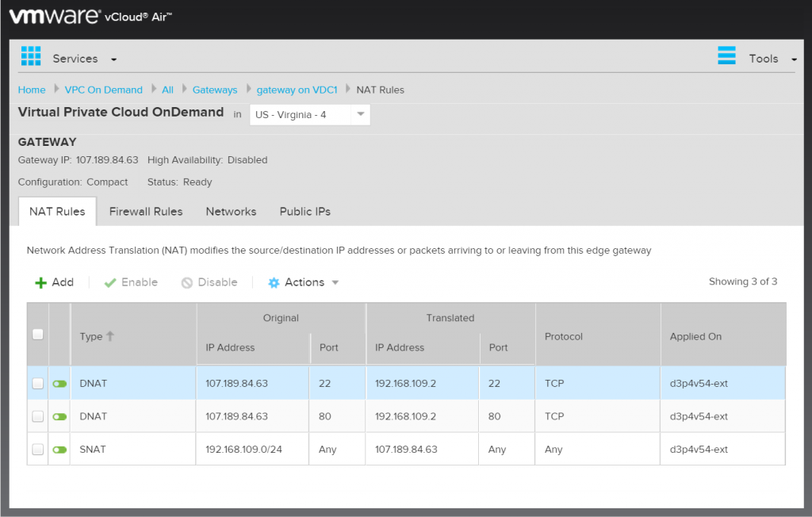Open the Gateways breadcrumb link
This screenshot has height=517, width=812.
[215, 90]
